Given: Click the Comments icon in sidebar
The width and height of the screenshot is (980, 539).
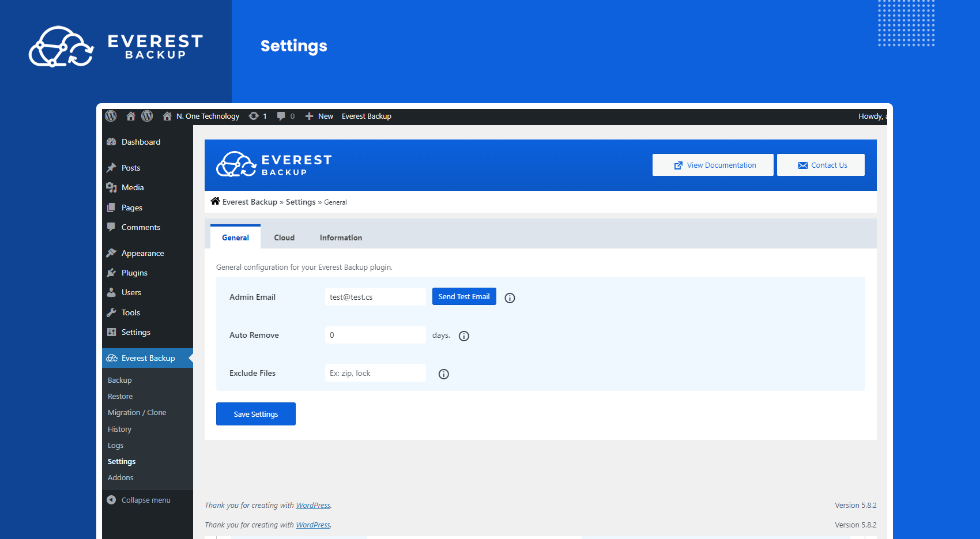Looking at the screenshot, I should 111,227.
